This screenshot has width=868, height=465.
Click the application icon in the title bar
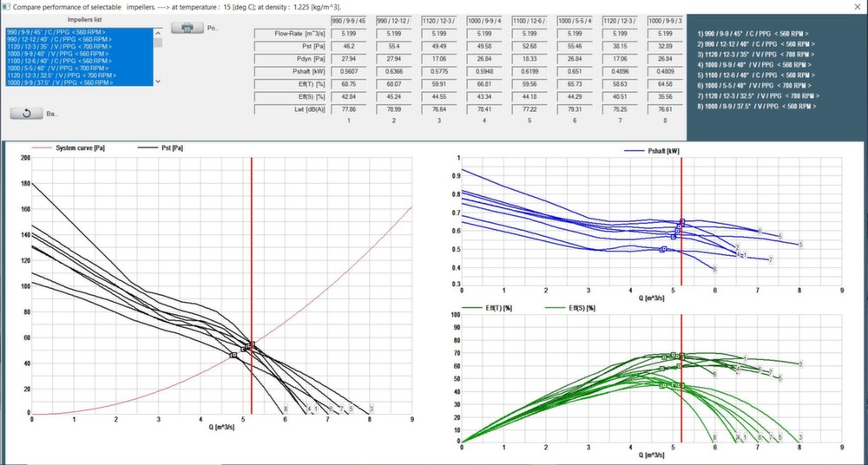(5, 7)
